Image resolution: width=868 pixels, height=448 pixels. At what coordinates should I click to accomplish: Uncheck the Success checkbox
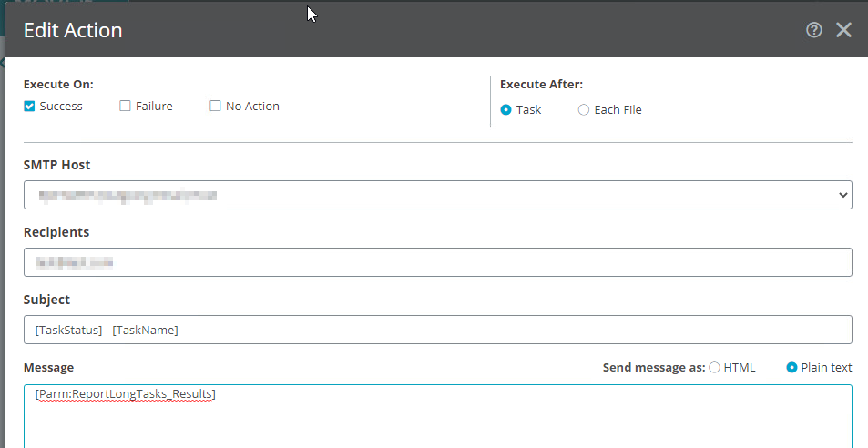(x=30, y=107)
